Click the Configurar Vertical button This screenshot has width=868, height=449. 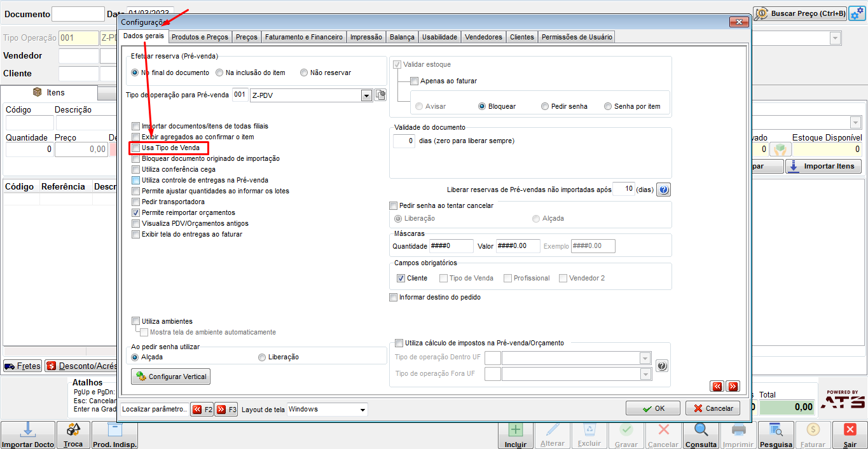(170, 376)
